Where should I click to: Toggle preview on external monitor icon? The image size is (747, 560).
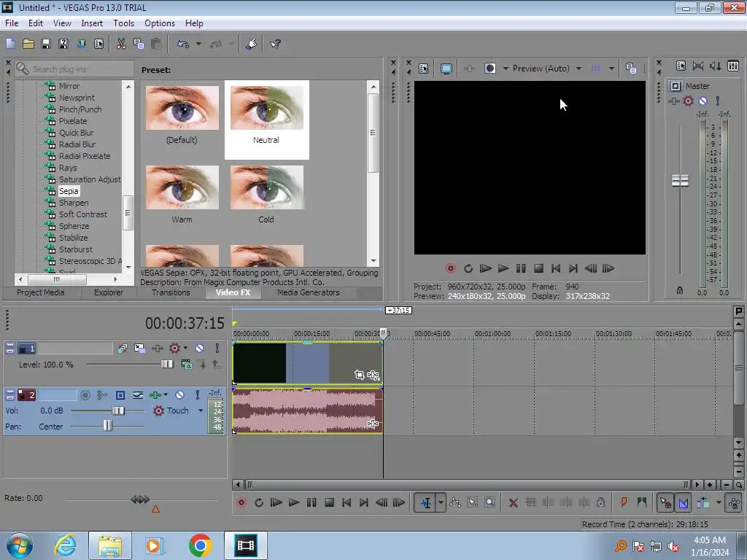click(446, 69)
